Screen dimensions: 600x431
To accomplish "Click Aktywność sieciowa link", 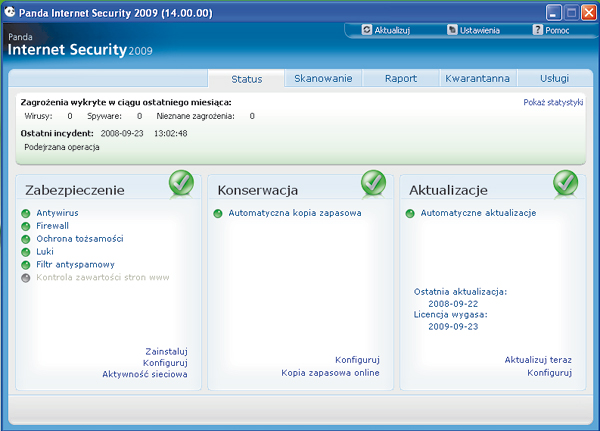I will (x=144, y=374).
